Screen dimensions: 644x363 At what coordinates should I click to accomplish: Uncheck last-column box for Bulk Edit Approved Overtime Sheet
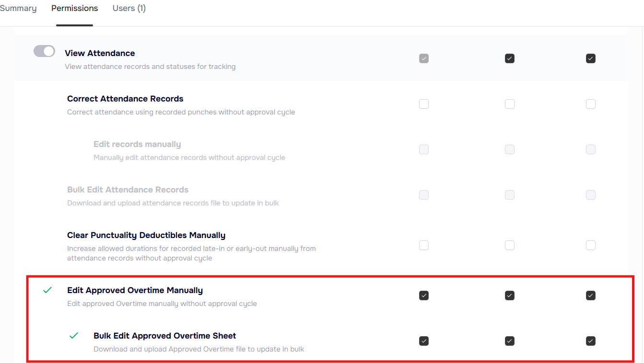tap(591, 341)
